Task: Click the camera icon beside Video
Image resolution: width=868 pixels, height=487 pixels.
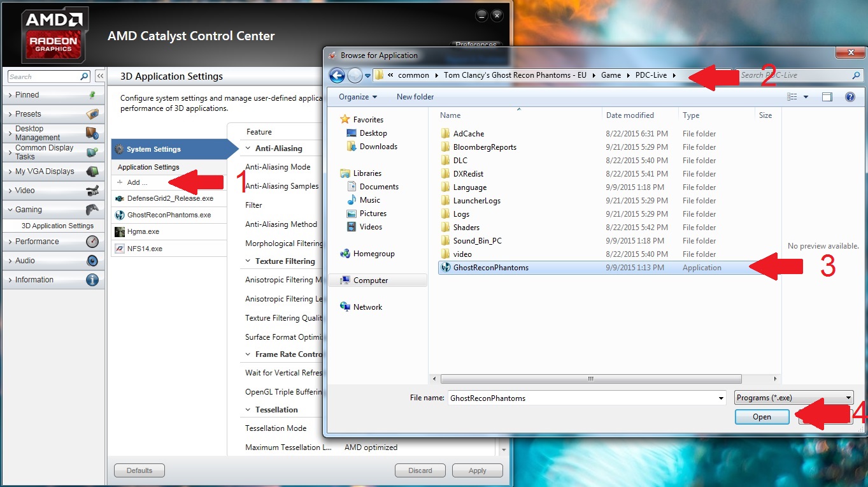Action: (x=93, y=191)
